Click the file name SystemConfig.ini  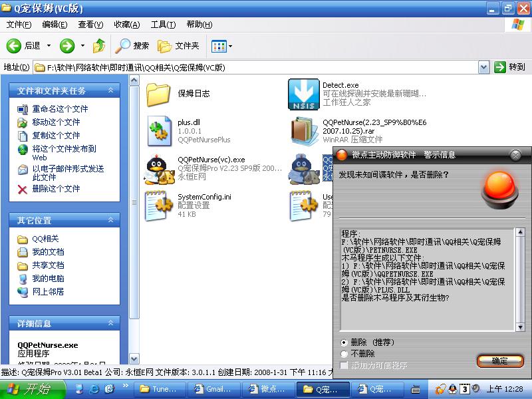click(204, 197)
